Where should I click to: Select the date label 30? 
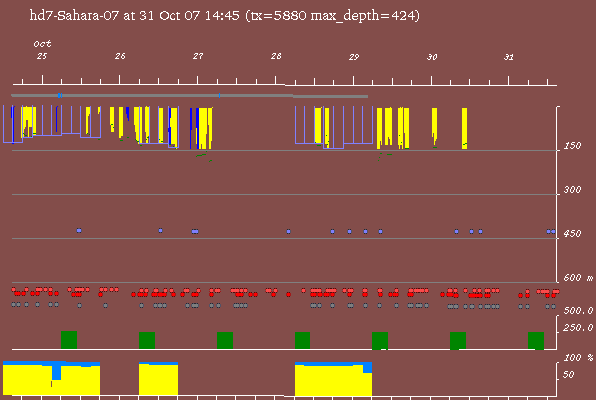(x=432, y=57)
